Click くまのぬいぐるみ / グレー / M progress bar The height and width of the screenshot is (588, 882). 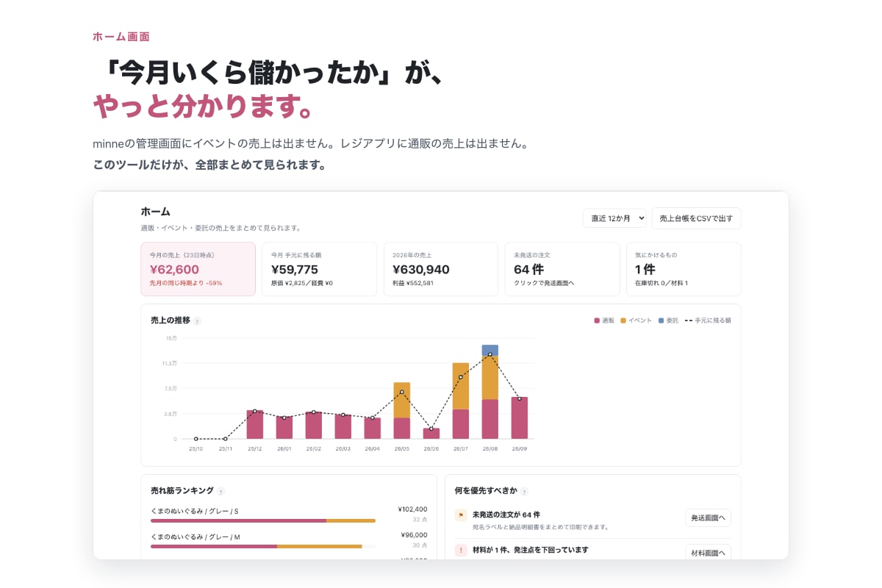[x=263, y=546]
